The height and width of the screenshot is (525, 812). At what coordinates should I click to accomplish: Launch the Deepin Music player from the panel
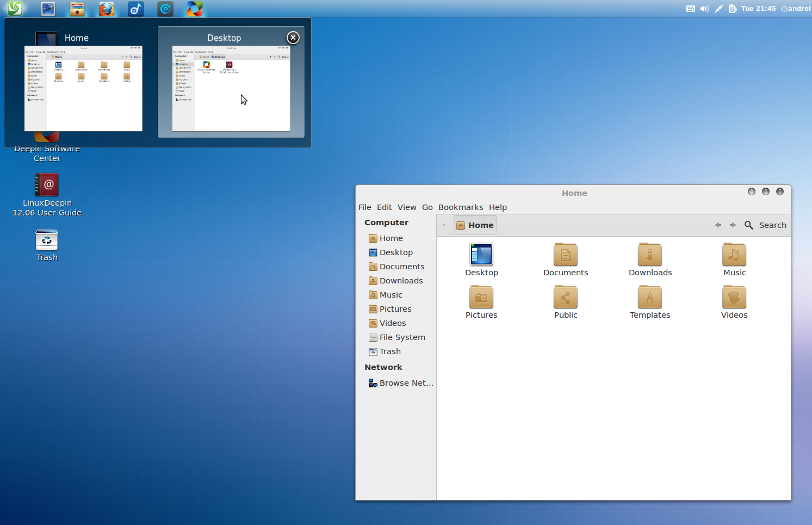[135, 8]
